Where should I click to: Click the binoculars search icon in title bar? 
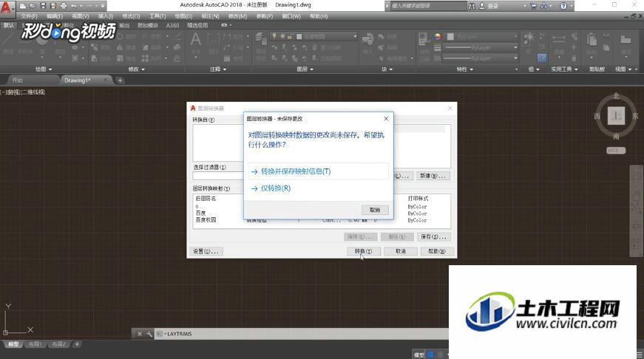tap(472, 6)
